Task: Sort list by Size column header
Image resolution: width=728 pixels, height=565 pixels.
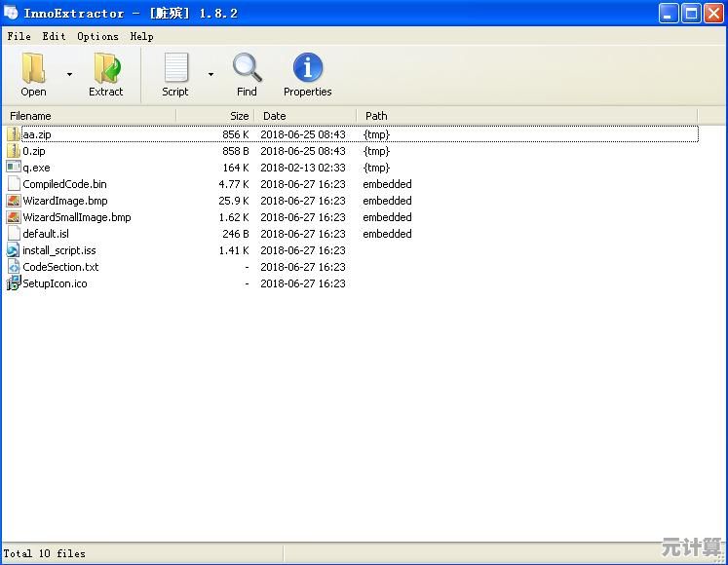Action: coord(216,116)
